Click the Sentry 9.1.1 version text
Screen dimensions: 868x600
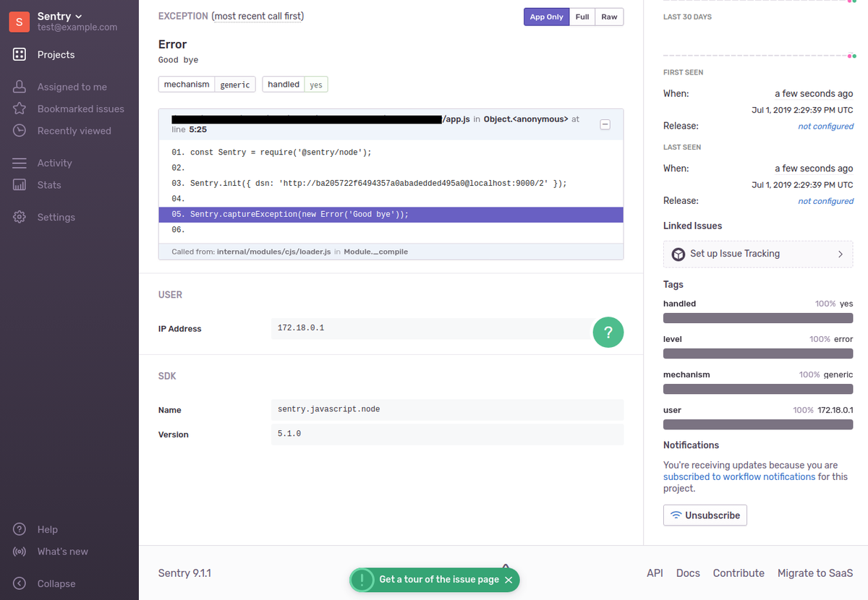click(x=184, y=573)
